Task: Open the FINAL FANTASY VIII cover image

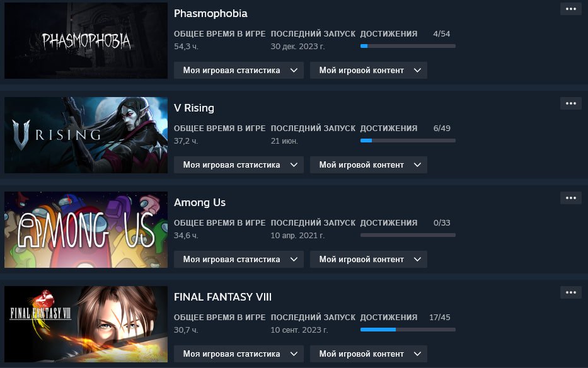Action: coord(86,324)
